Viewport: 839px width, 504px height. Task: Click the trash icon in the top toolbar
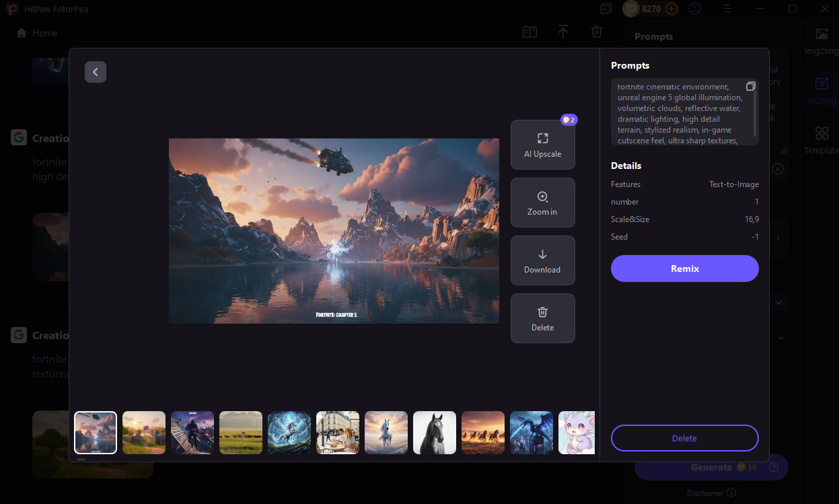(x=597, y=32)
